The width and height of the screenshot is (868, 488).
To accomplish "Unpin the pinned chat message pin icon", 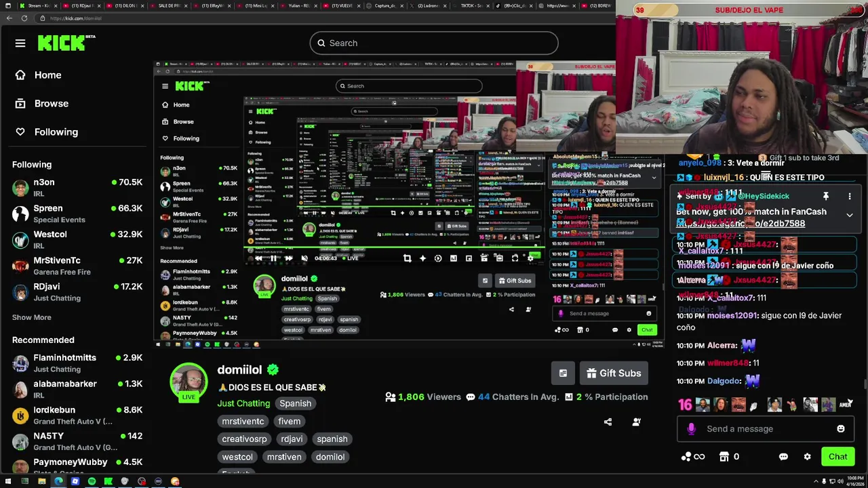I will point(826,197).
